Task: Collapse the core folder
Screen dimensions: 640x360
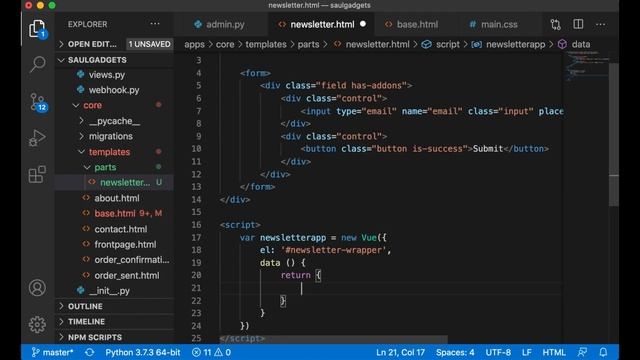Action: click(x=76, y=105)
